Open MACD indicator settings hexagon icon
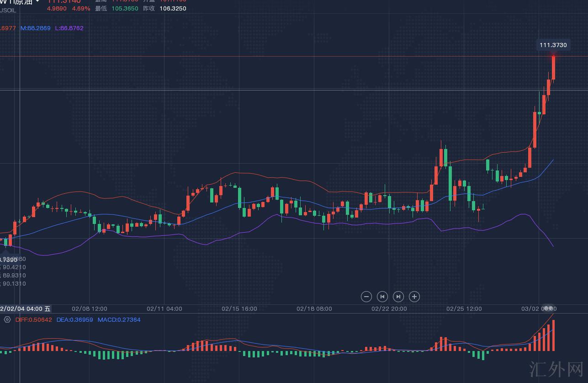 [x=7, y=319]
